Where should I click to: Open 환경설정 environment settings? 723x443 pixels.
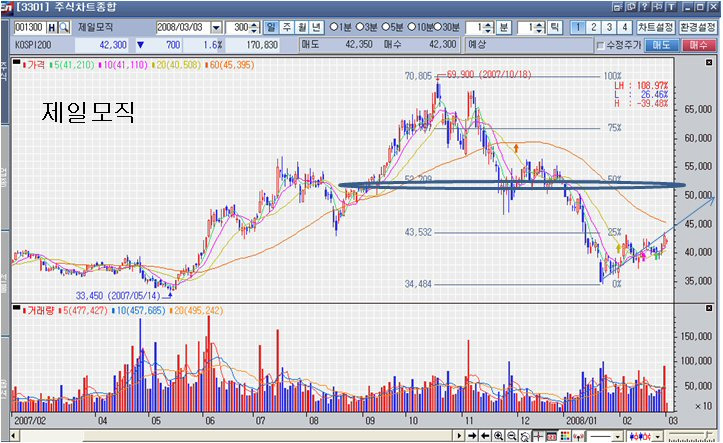pyautogui.click(x=698, y=28)
